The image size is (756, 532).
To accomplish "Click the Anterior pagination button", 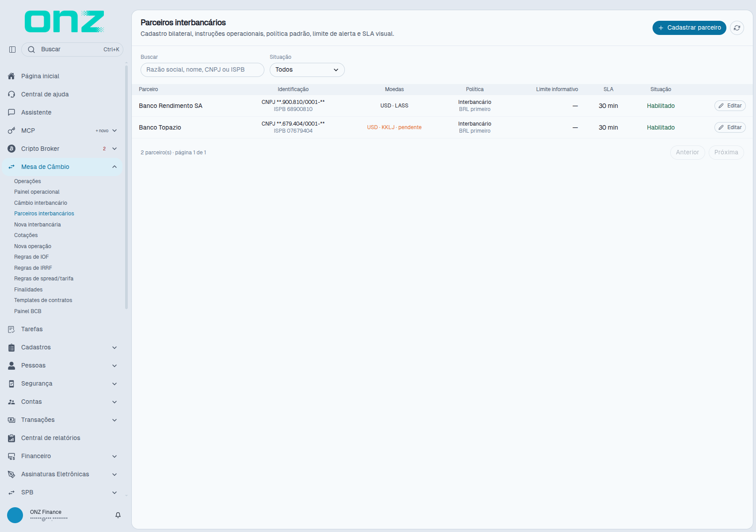I will [x=687, y=153].
